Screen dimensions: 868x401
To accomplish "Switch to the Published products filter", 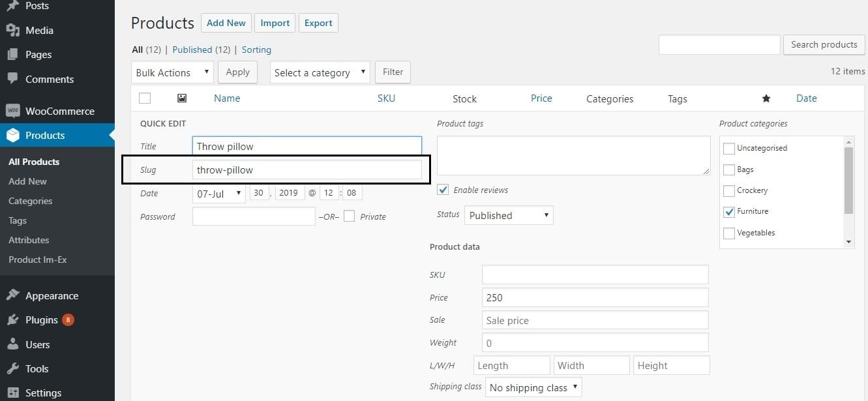I will (x=192, y=50).
